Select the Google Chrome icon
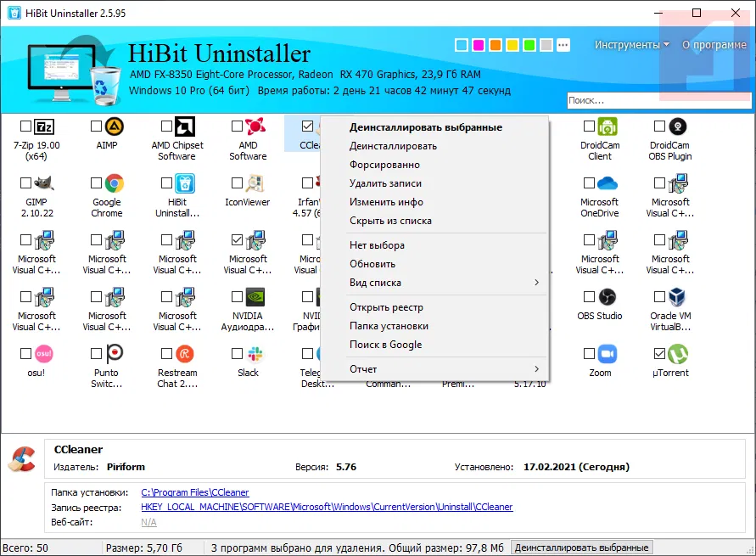This screenshot has width=756, height=556. (115, 183)
